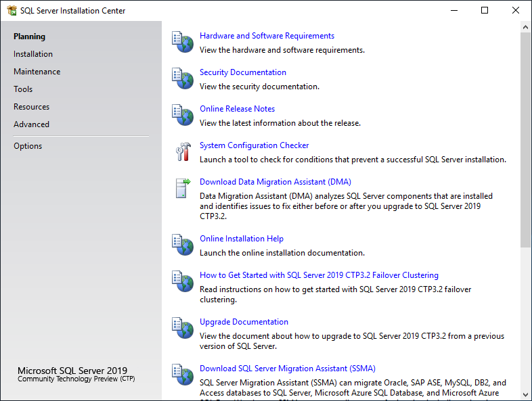Open How to Get Started with Failover Clustering link

(319, 275)
